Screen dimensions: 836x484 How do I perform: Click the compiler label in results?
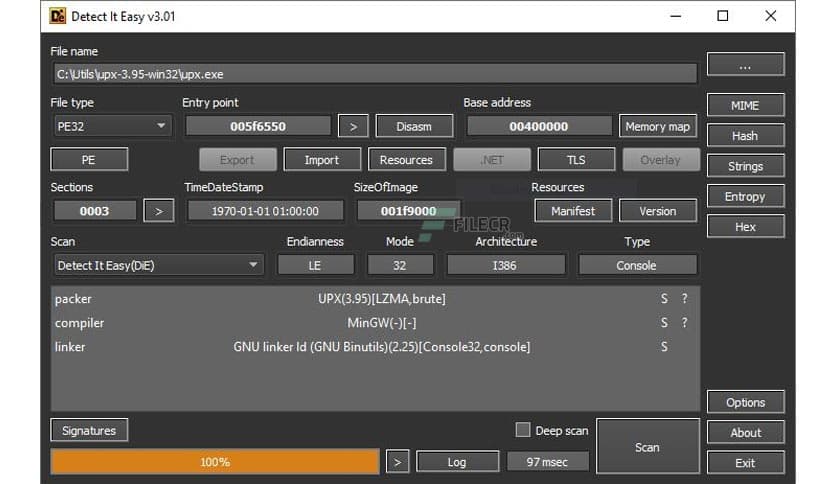point(79,322)
